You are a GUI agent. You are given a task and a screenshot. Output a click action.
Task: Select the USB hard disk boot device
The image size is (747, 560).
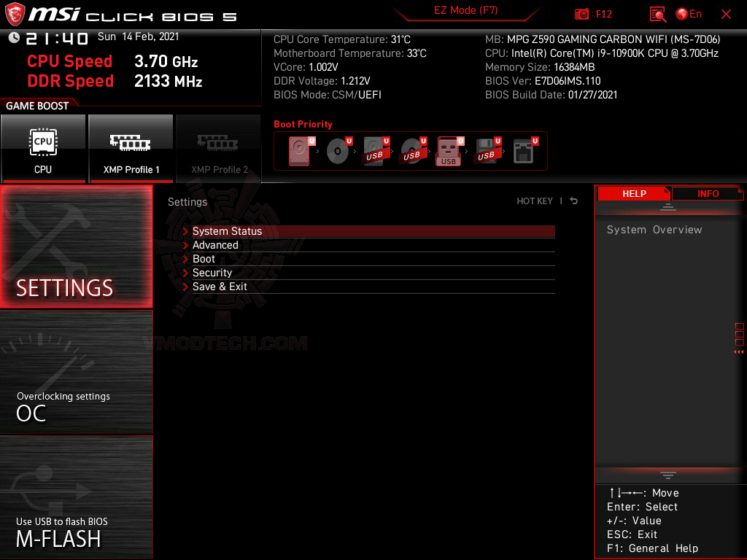click(374, 149)
